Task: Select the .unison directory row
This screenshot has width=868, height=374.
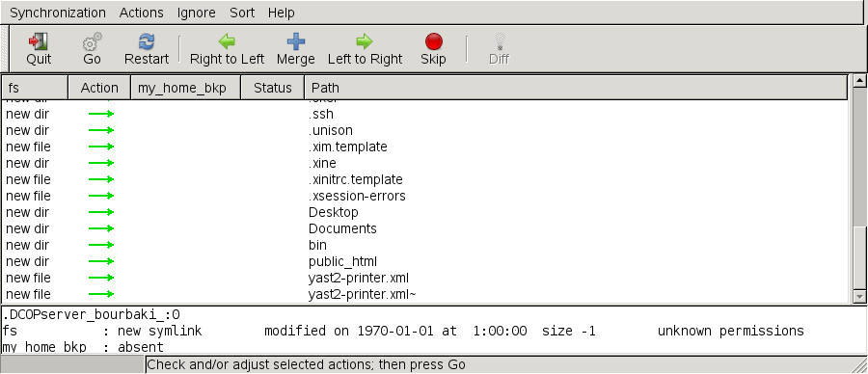Action: pyautogui.click(x=424, y=130)
